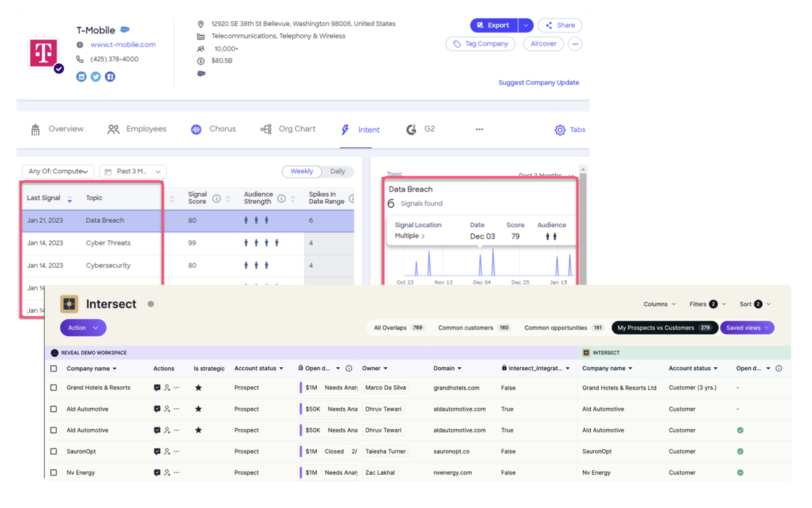Open more actions for SauronOpt row
The width and height of the screenshot is (812, 508).
pos(177,451)
